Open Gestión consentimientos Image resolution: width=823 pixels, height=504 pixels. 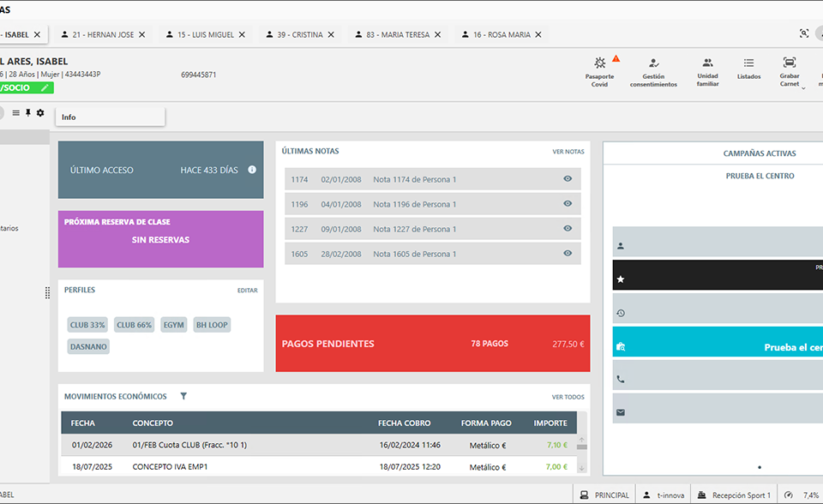(653, 69)
